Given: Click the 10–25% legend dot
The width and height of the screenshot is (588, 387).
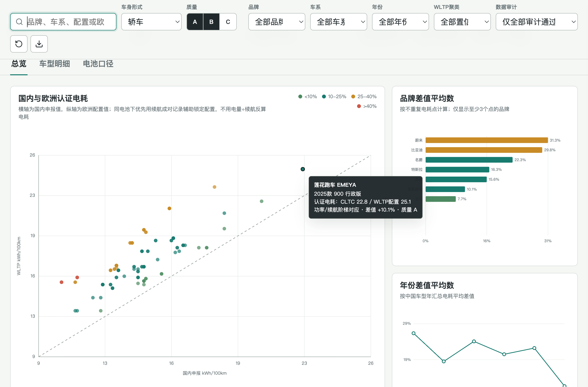Looking at the screenshot, I should coord(324,97).
